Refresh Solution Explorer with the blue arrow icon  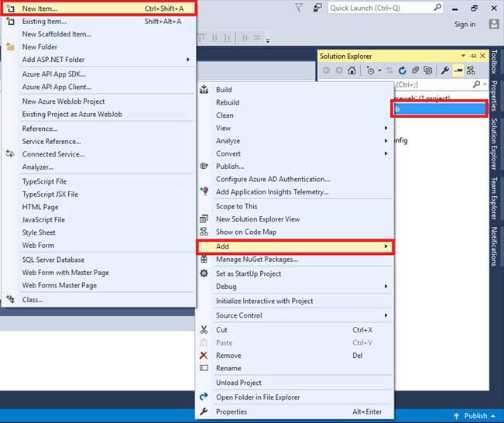click(402, 70)
